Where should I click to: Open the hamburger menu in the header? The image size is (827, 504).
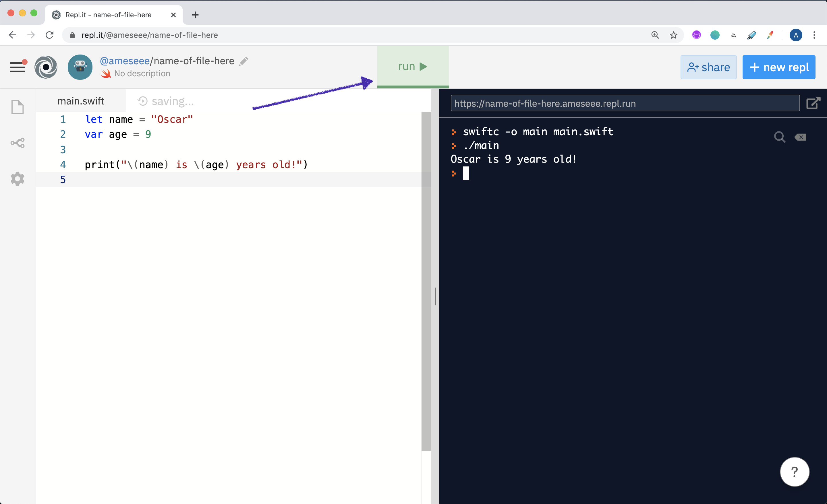click(x=18, y=67)
